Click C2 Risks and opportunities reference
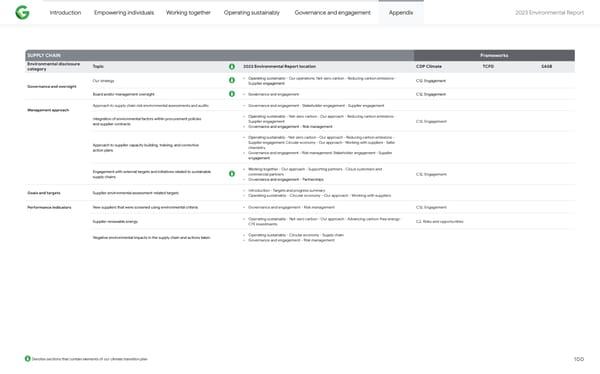600x374 pixels. coord(440,222)
